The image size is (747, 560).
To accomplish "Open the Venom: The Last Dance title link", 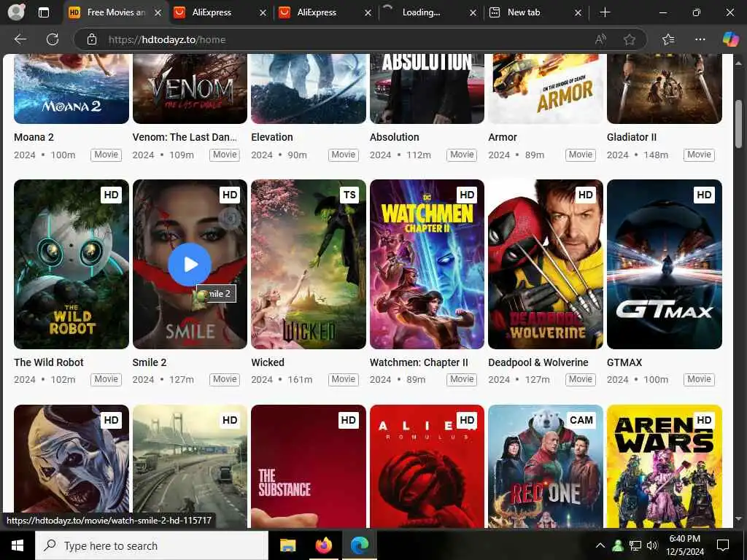I will [185, 137].
